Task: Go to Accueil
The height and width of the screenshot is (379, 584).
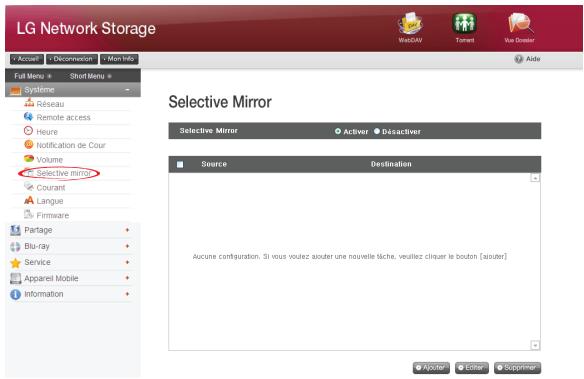Action: point(26,59)
